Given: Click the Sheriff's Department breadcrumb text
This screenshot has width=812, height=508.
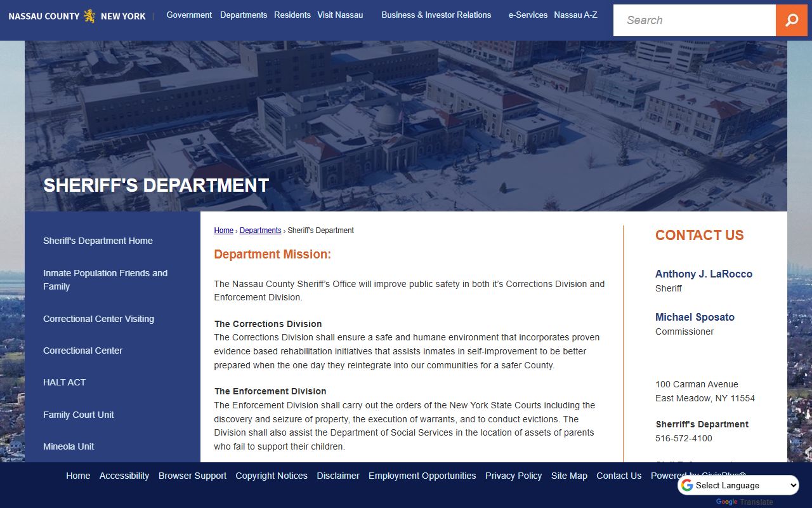Looking at the screenshot, I should pos(320,231).
